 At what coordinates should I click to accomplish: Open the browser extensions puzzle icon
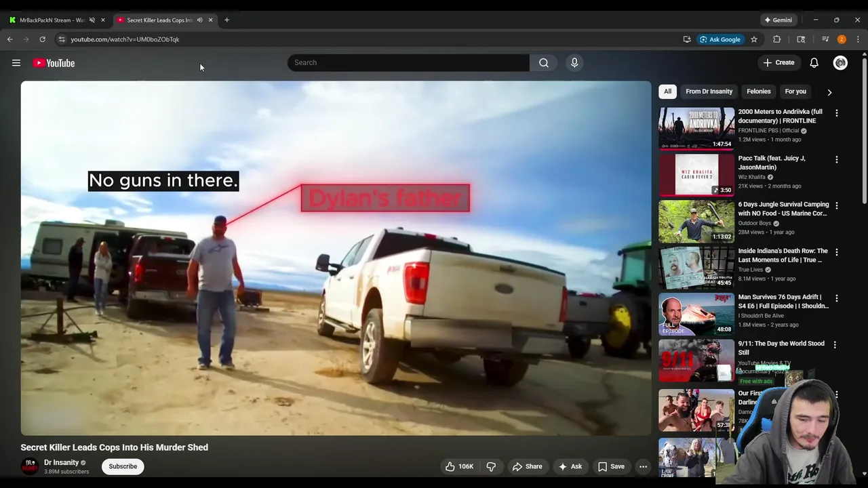pyautogui.click(x=777, y=39)
